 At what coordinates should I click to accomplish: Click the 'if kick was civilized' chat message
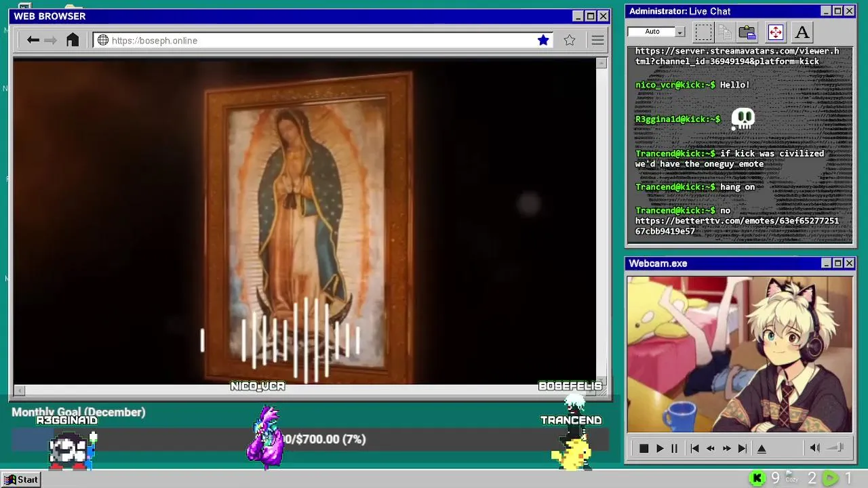(730, 159)
